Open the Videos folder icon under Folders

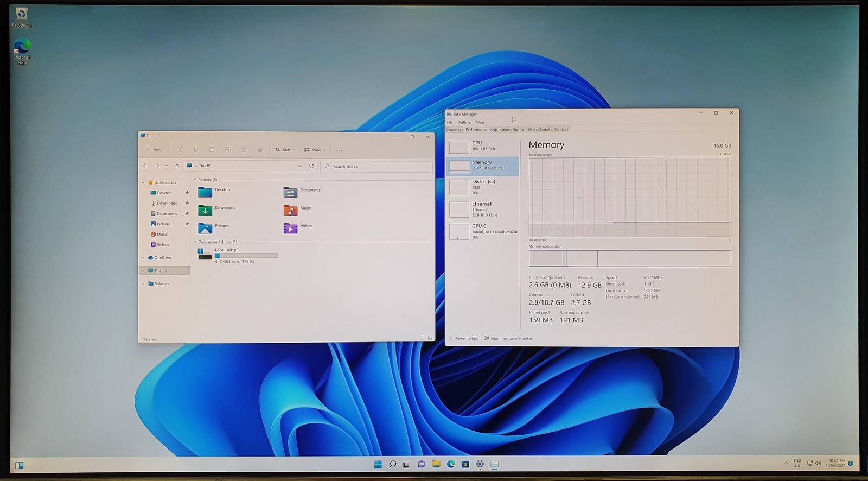point(290,228)
